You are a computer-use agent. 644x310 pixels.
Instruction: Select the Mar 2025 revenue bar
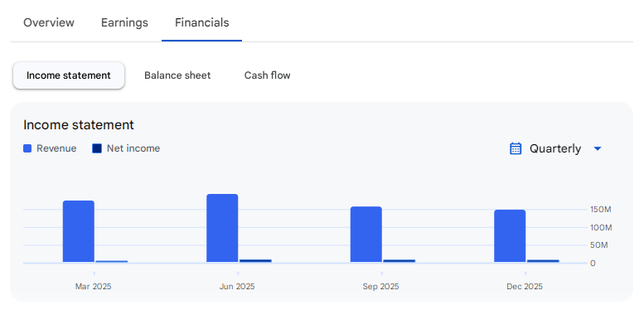pos(79,231)
